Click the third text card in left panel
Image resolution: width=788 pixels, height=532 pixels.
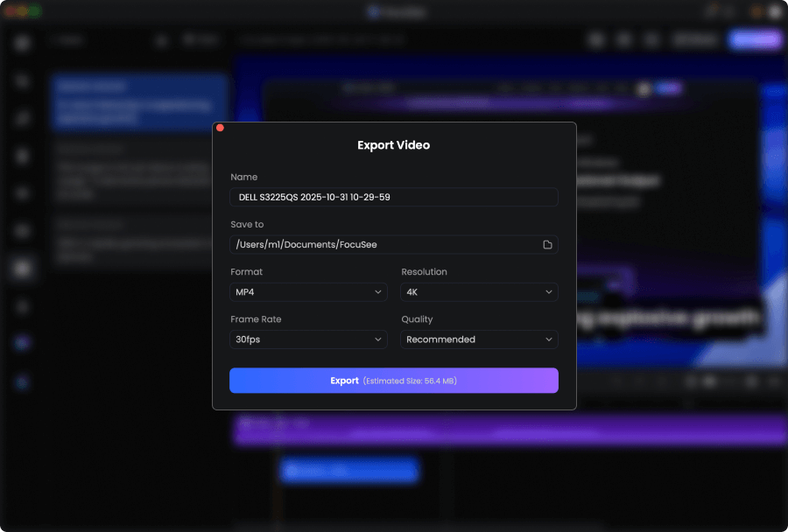[x=137, y=241]
